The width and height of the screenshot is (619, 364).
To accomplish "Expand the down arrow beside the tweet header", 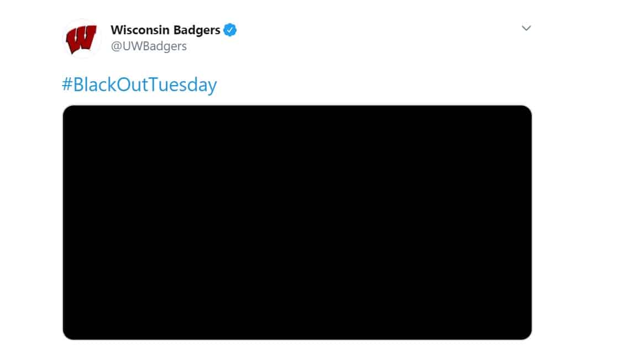I will click(x=526, y=28).
